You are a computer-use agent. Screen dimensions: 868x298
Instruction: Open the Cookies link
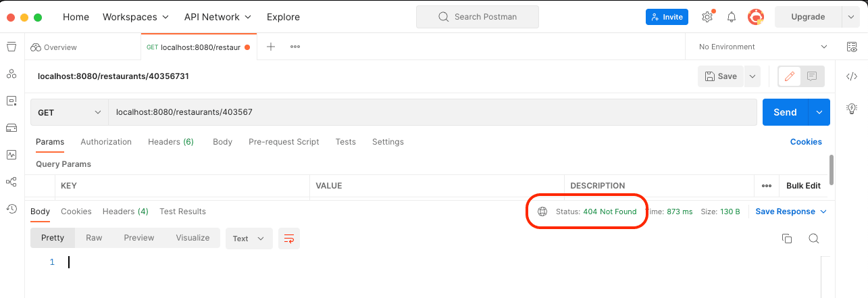806,142
